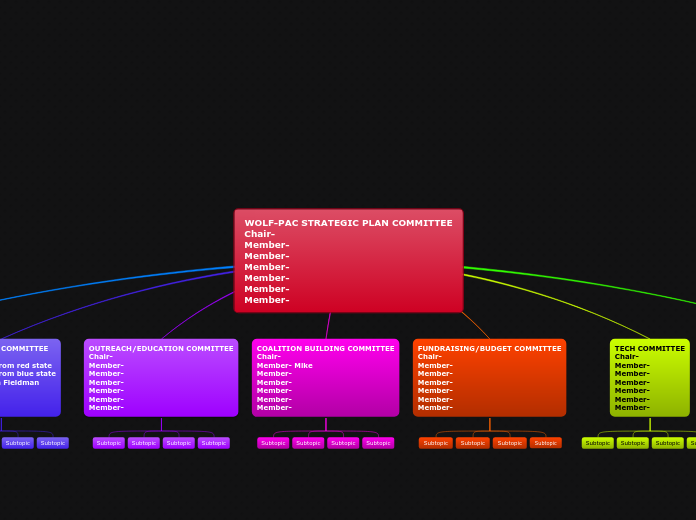This screenshot has height=520, width=696.
Task: Select rightmost purple Subtopic under Outreach/Education
Action: [214, 443]
